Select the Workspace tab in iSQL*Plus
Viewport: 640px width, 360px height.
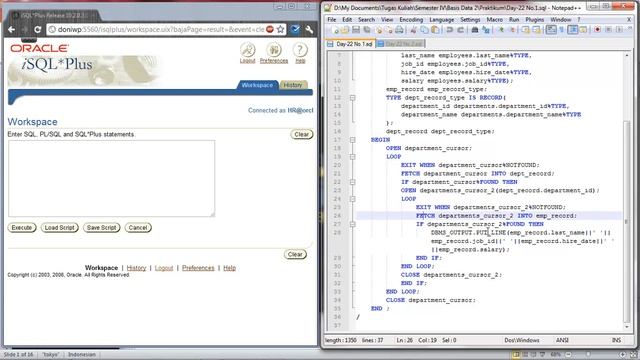257,85
